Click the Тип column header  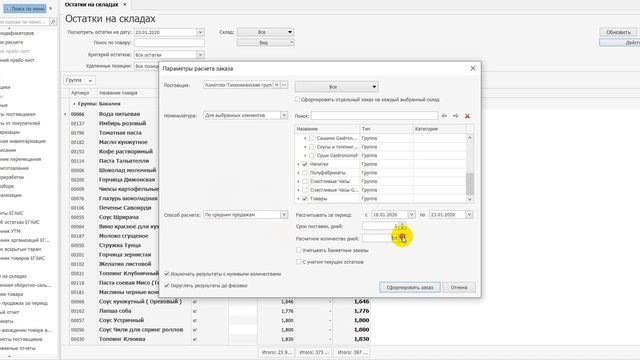386,129
